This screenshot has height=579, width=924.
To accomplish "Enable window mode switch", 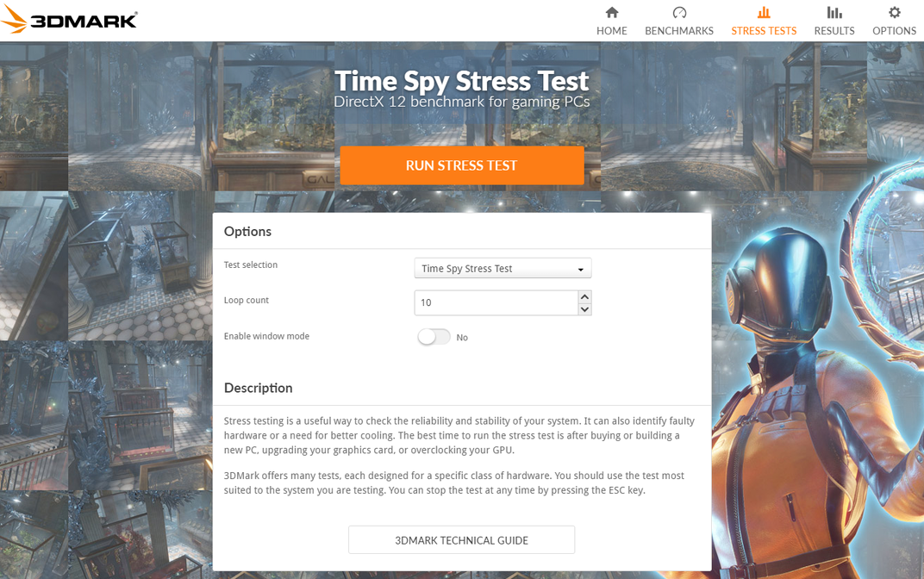I will pos(434,337).
